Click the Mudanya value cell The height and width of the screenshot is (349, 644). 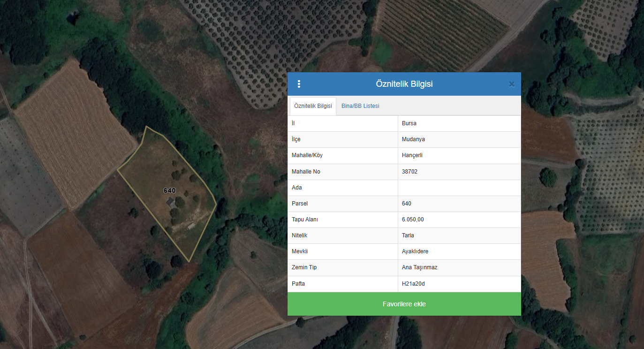click(459, 139)
